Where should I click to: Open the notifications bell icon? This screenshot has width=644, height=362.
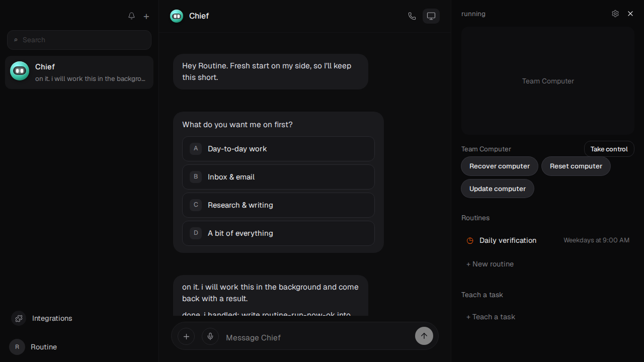(131, 16)
